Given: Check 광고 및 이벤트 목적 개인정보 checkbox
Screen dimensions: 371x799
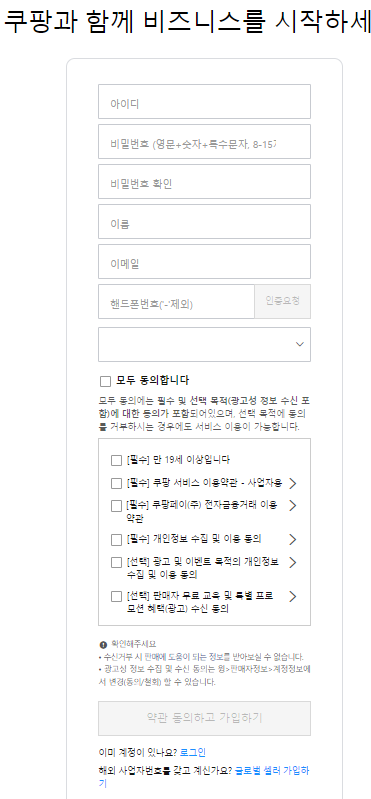Looking at the screenshot, I should click(117, 562).
